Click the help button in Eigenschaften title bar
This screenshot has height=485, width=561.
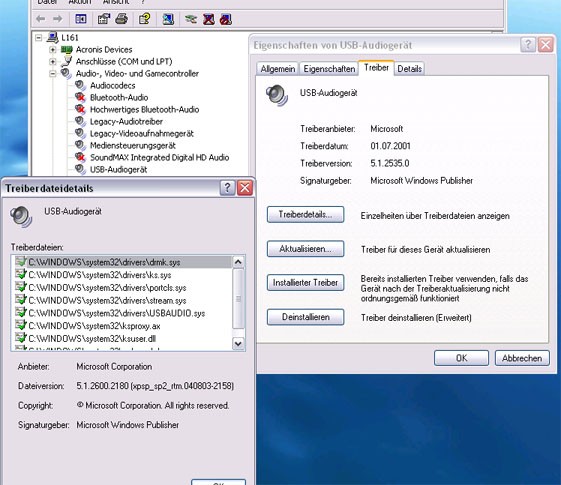528,45
